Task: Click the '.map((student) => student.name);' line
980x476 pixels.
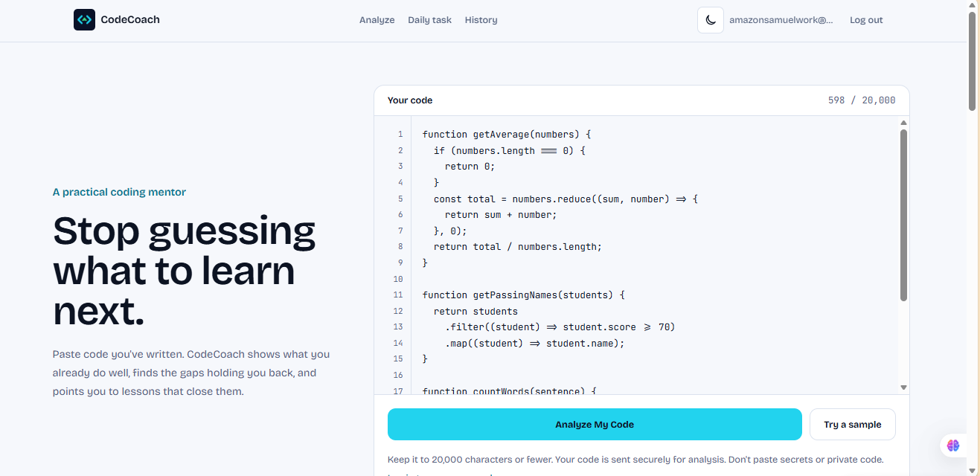Action: [534, 344]
